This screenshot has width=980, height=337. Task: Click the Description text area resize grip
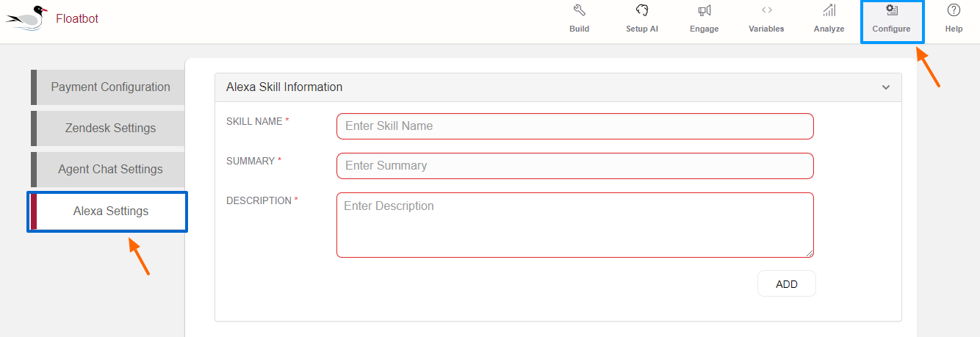pyautogui.click(x=810, y=253)
